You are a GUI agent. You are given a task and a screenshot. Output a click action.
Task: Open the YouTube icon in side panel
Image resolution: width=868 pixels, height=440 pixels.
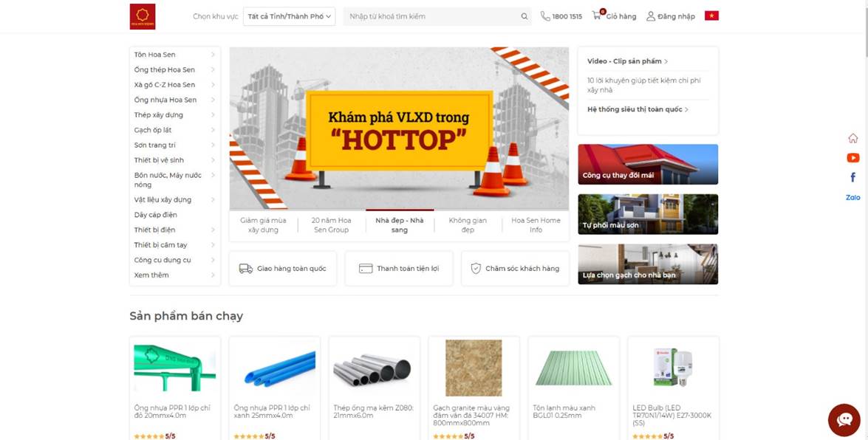(x=853, y=158)
